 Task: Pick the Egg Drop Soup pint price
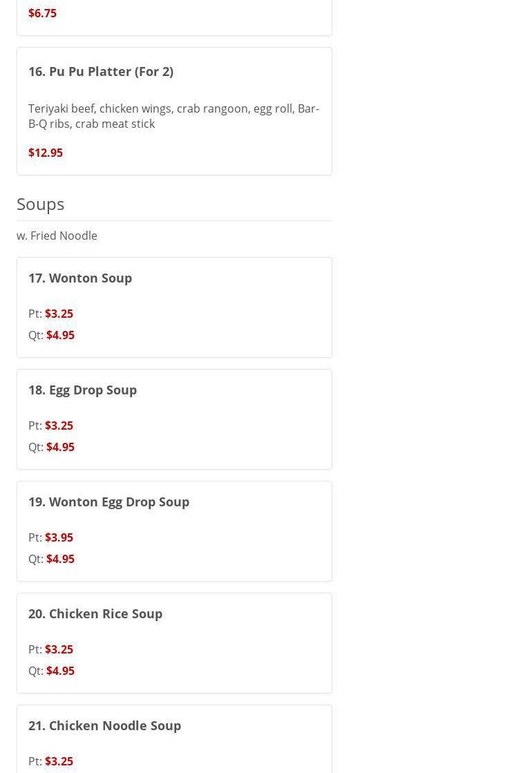point(59,426)
